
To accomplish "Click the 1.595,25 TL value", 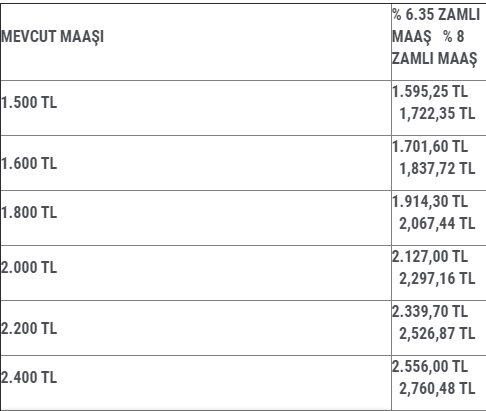I will pyautogui.click(x=430, y=92).
